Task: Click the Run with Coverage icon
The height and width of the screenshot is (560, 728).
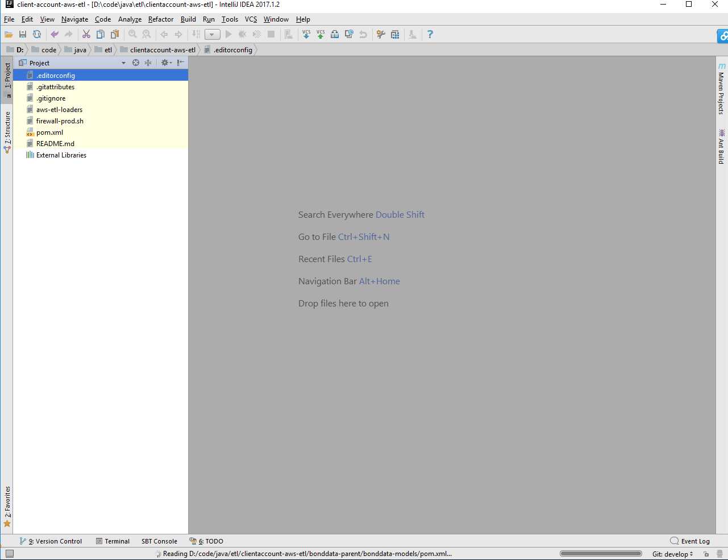Action: click(257, 35)
